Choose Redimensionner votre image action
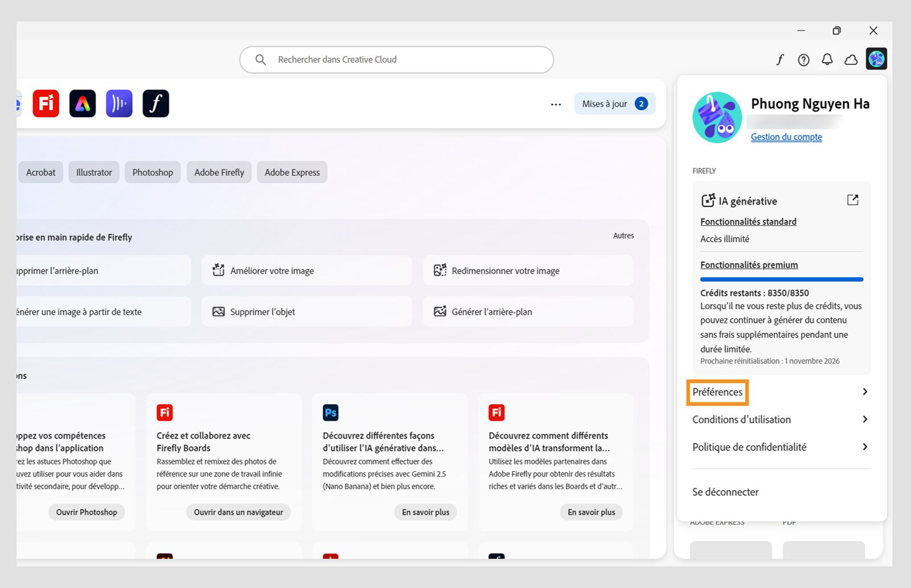The image size is (911, 588). (528, 270)
